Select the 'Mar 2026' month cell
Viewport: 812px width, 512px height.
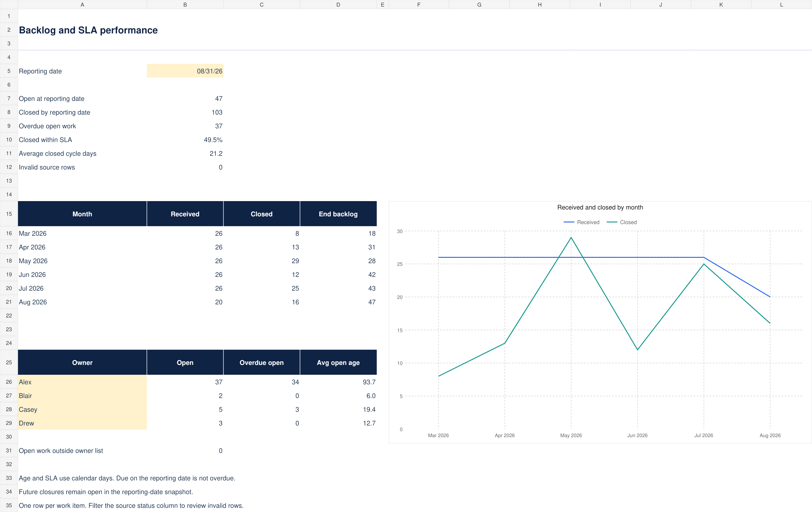[82, 233]
